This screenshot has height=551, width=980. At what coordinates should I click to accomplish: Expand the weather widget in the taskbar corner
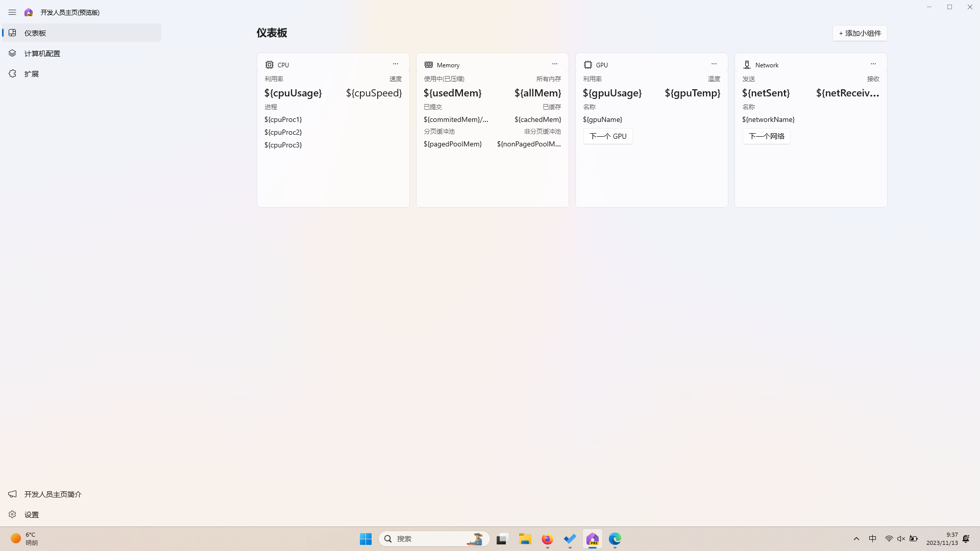tap(22, 538)
